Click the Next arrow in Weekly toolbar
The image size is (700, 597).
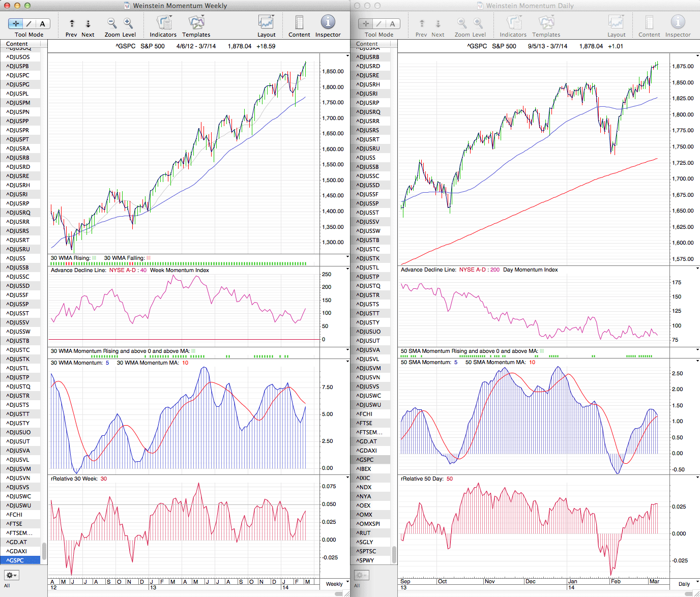[88, 23]
